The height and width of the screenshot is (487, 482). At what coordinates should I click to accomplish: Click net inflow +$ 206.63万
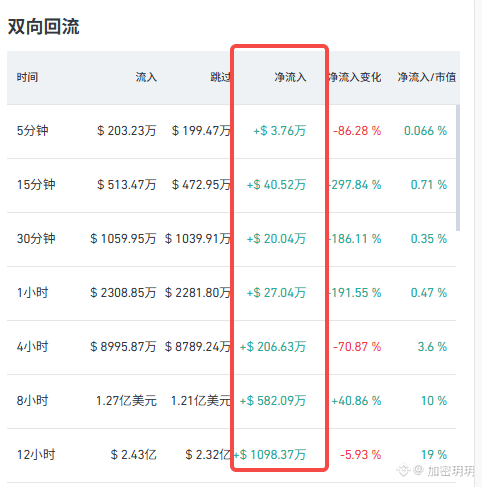273,346
